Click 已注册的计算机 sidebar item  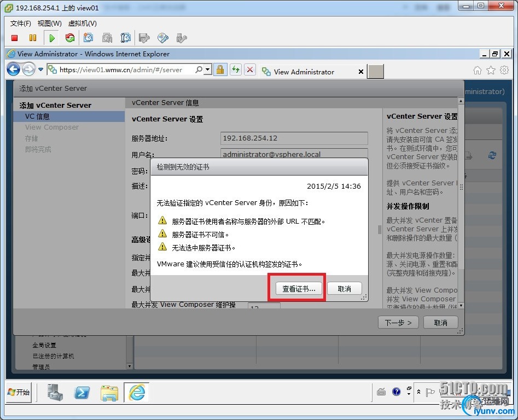[53, 356]
